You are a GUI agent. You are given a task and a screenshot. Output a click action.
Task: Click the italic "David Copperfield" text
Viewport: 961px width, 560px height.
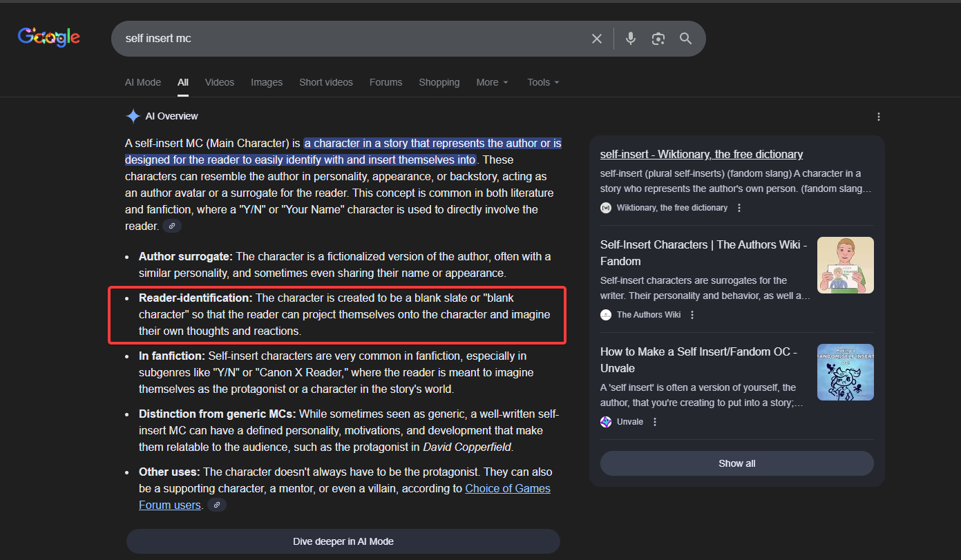pos(467,447)
